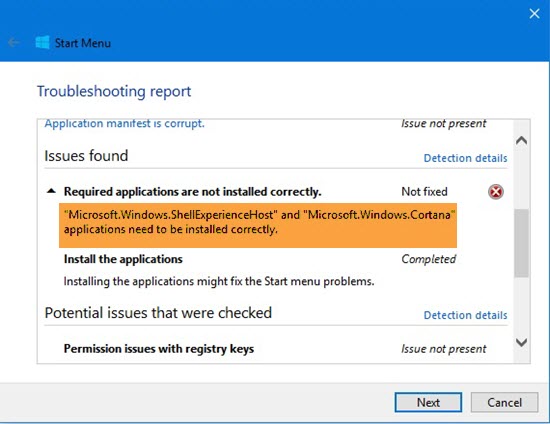Click the Windows logo beside Start Menu
The width and height of the screenshot is (550, 424).
(x=42, y=43)
